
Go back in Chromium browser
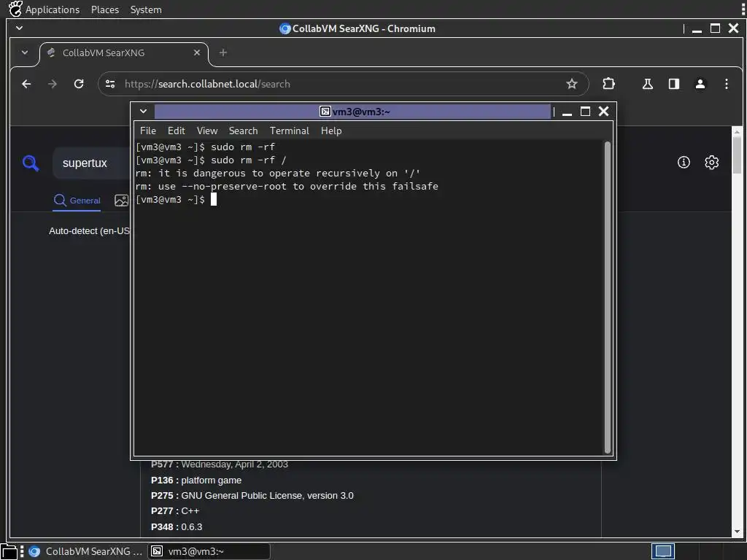point(26,84)
